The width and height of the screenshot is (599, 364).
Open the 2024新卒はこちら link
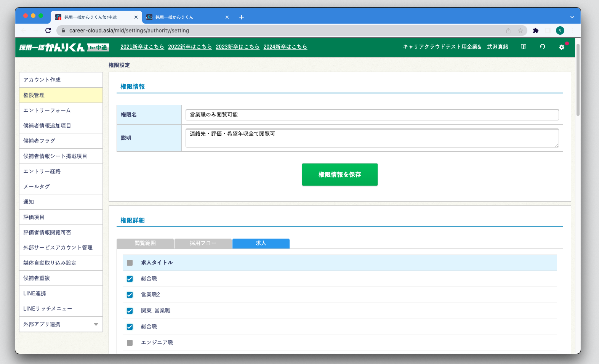(285, 47)
